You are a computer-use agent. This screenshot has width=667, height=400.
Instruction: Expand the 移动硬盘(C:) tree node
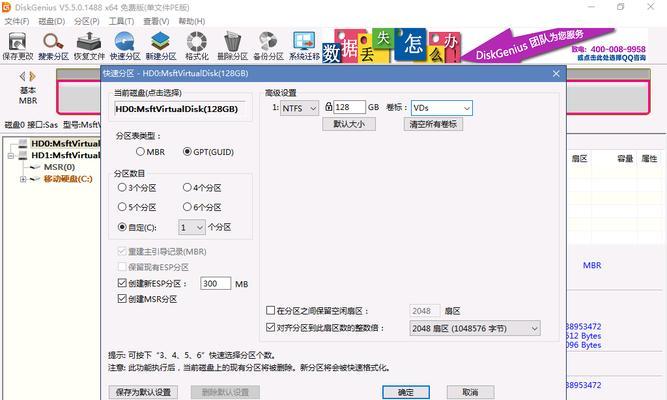pyautogui.click(x=23, y=179)
